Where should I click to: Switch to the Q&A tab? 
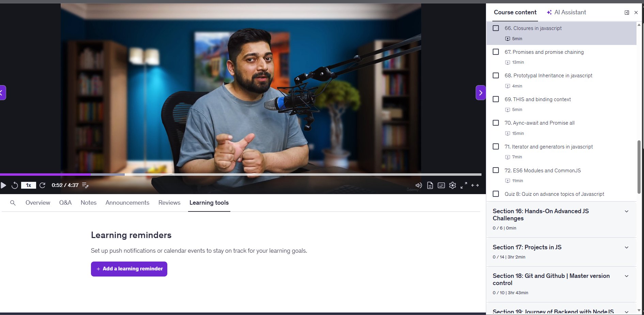[x=65, y=203]
